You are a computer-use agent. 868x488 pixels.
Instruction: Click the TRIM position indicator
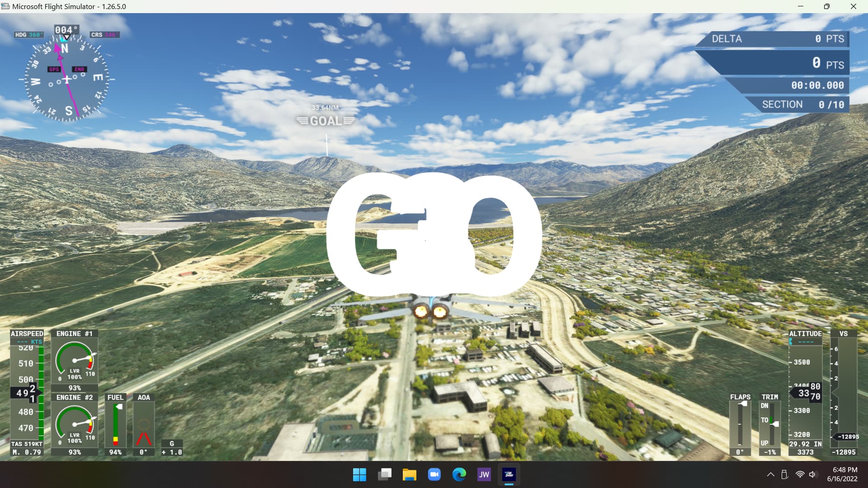pyautogui.click(x=770, y=424)
